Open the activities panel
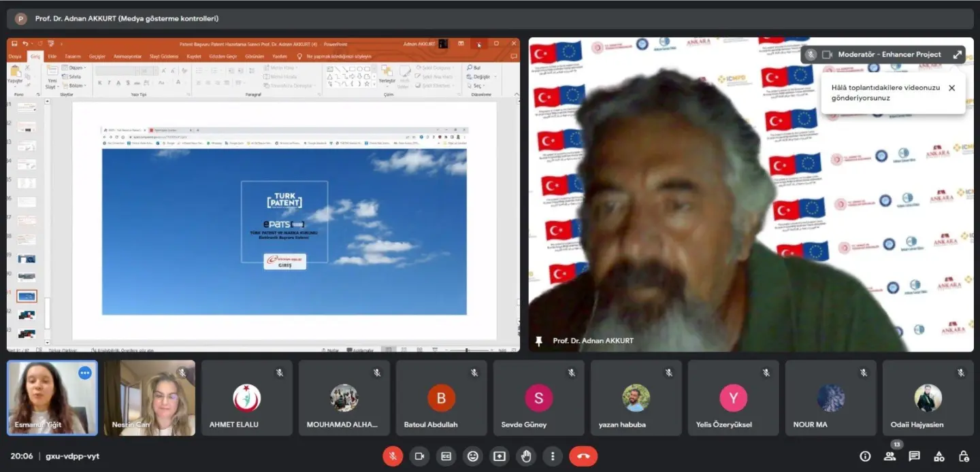Screen dimensions: 980x472 pyautogui.click(x=938, y=456)
